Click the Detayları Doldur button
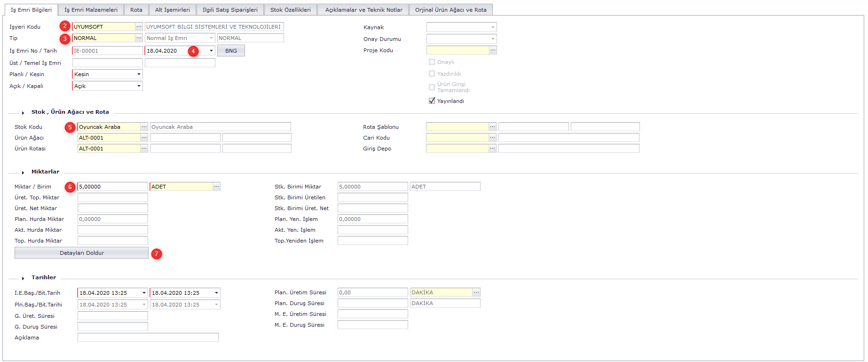This screenshot has height=362, width=868. pyautogui.click(x=81, y=253)
